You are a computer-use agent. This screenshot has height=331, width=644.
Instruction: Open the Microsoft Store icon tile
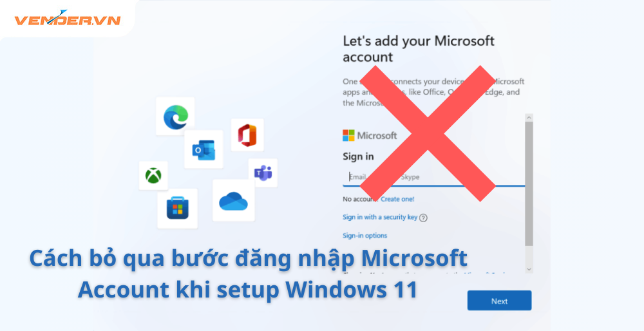178,209
